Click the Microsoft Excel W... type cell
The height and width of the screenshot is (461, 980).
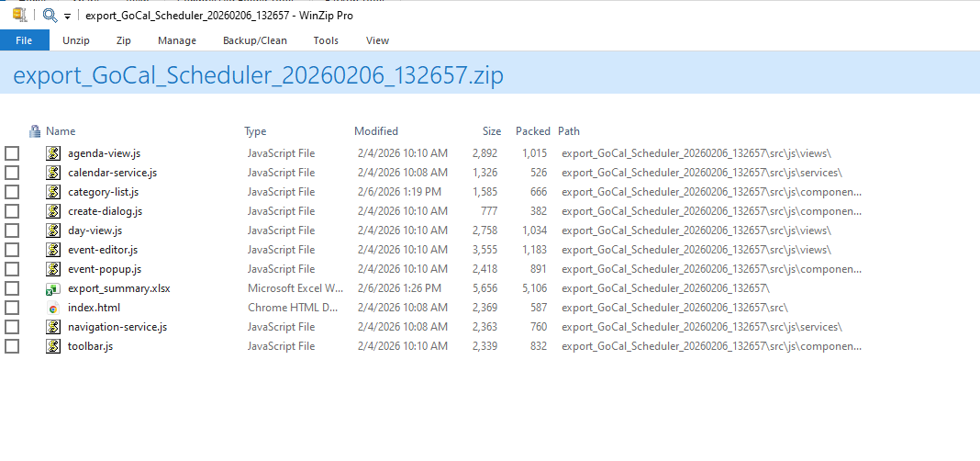295,288
